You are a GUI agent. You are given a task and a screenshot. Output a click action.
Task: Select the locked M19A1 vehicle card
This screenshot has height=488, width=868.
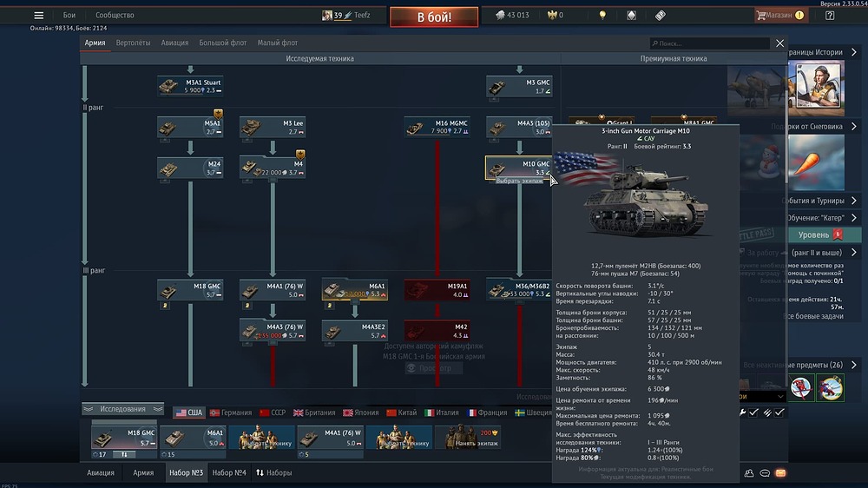point(437,290)
